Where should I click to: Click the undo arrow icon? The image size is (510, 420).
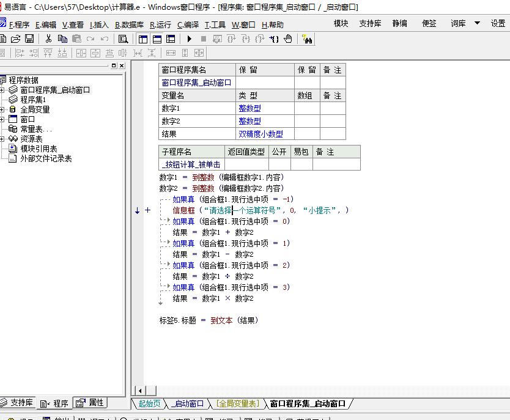pos(105,39)
